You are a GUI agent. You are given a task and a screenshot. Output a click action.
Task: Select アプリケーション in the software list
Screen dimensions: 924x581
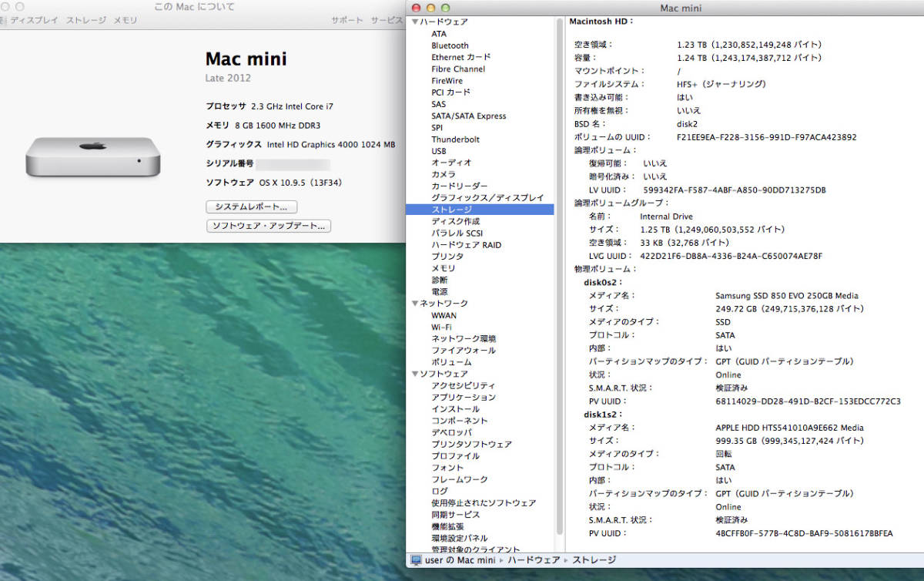pyautogui.click(x=464, y=397)
